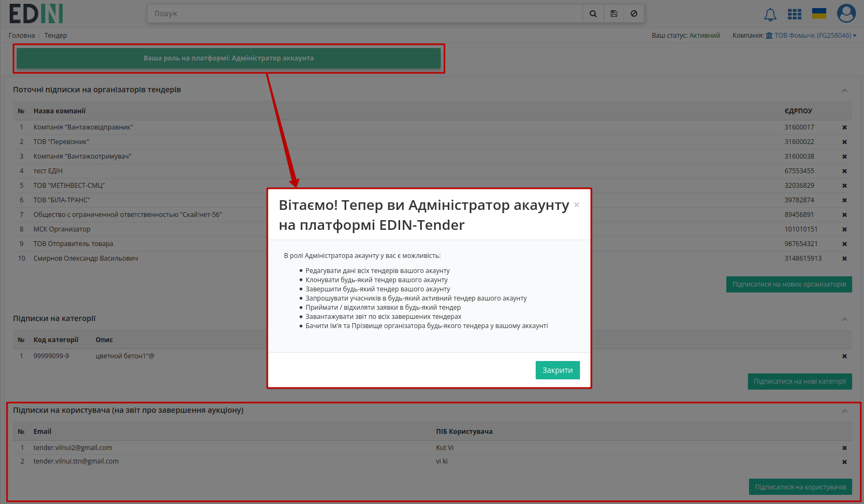Click the Назва компанії column header
Screen dimensions: 864x504
pyautogui.click(x=59, y=111)
